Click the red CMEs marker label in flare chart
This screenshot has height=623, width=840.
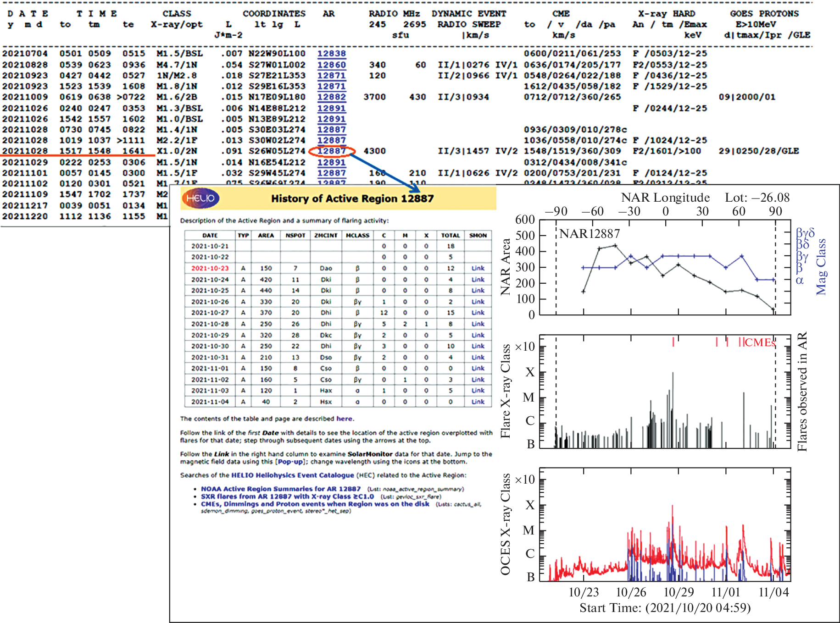[x=759, y=342]
